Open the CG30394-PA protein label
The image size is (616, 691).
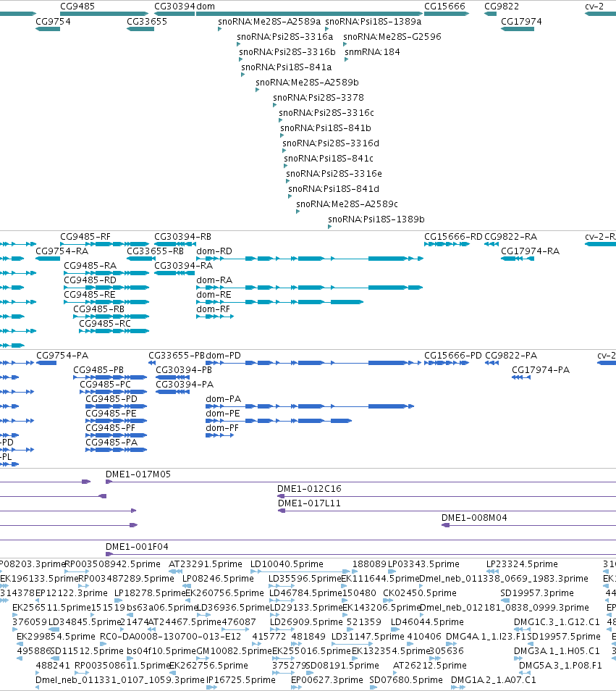[185, 385]
